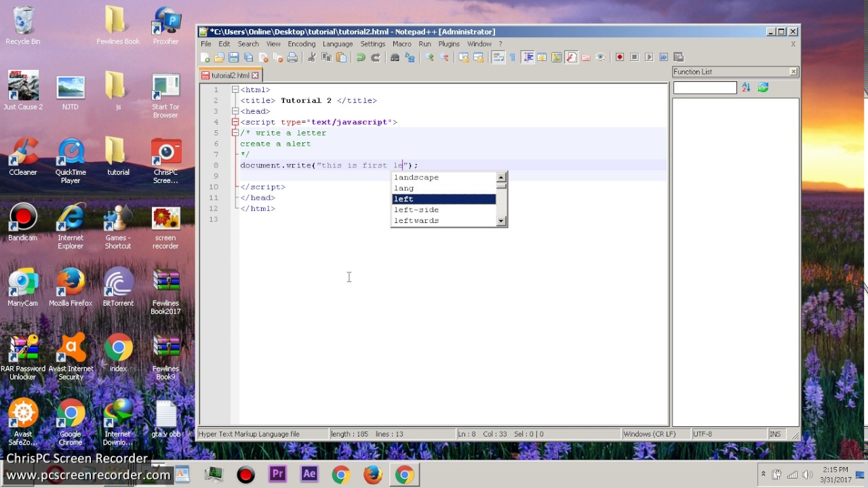868x488 pixels.
Task: Click the Paste clipboard icon
Action: [341, 58]
